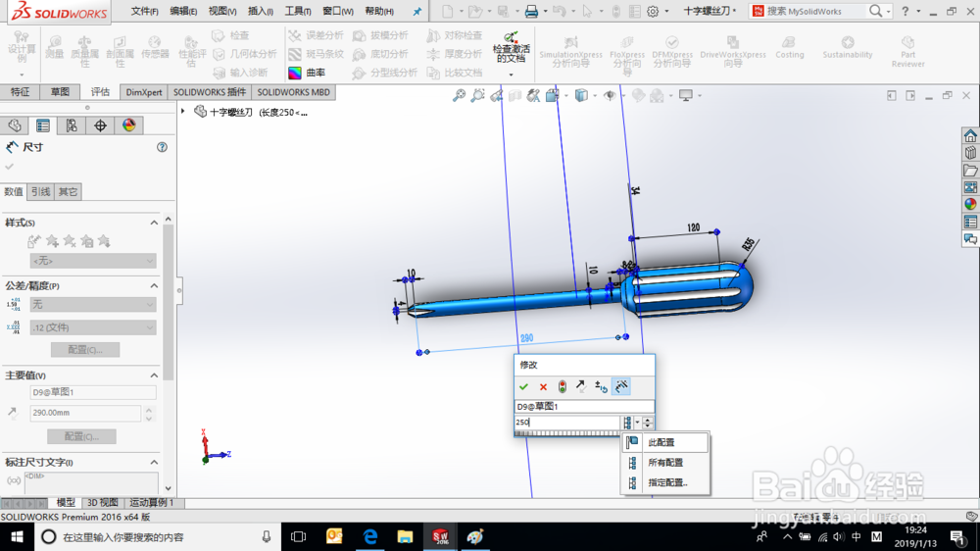Switch to SOLIDWORKS 插件 tab
Screen dimensions: 980x551
(210, 92)
